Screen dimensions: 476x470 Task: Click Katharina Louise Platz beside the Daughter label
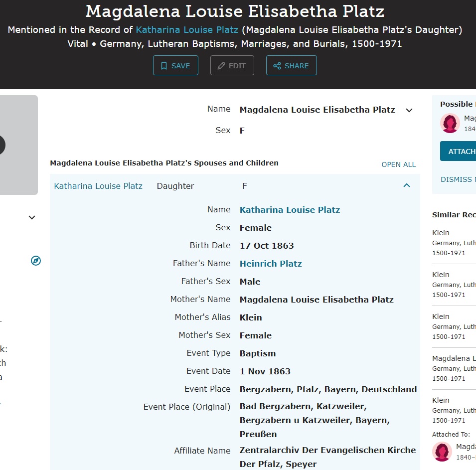(98, 186)
